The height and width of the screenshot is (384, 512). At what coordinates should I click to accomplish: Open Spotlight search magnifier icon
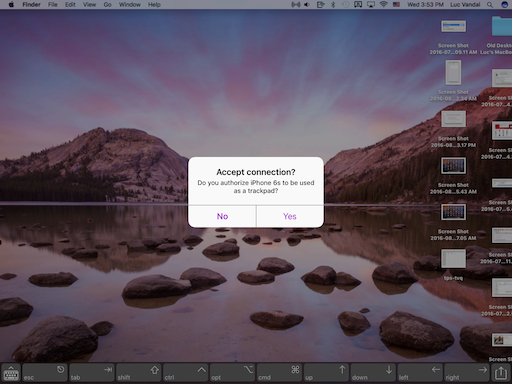490,5
